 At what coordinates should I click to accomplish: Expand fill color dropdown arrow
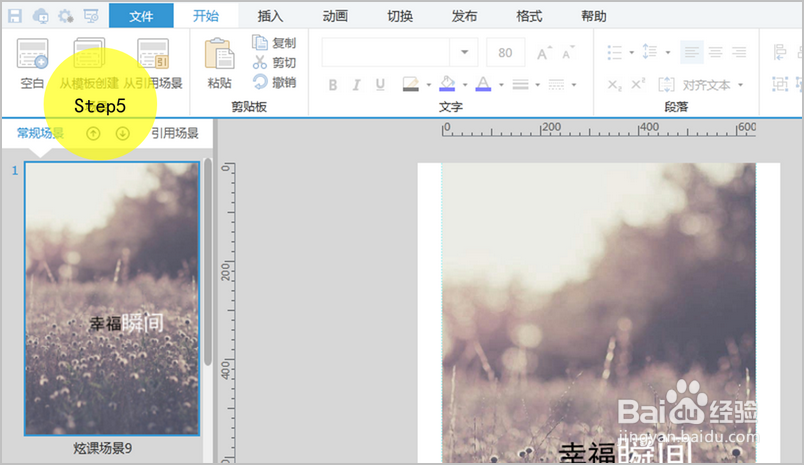pyautogui.click(x=465, y=85)
